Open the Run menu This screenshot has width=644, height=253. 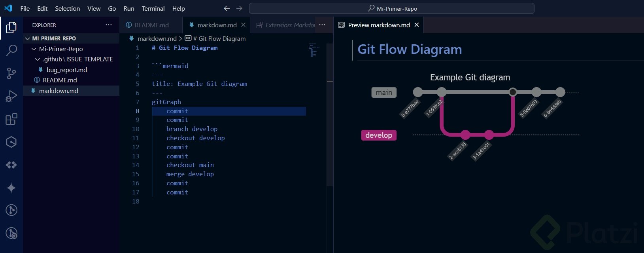(x=129, y=8)
